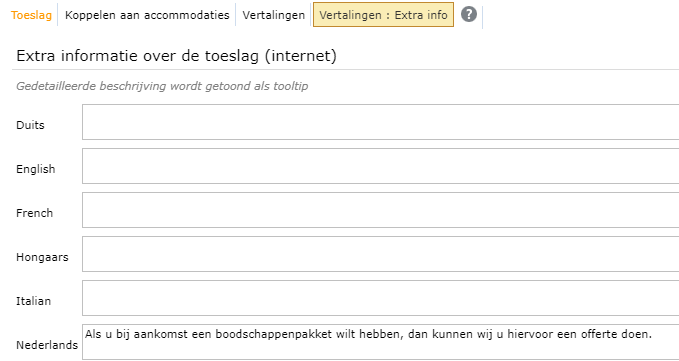Viewport: 679px width, 361px height.
Task: Open the help question mark icon
Action: [469, 14]
